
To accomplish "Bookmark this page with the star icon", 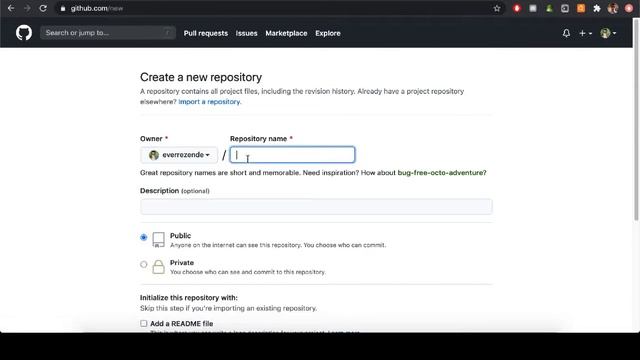I will [x=497, y=8].
